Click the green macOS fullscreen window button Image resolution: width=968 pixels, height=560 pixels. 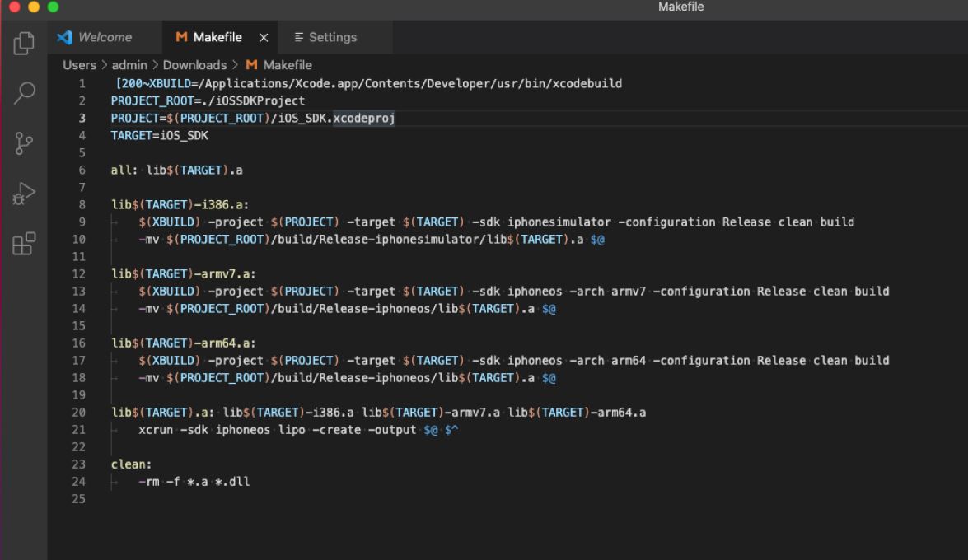pyautogui.click(x=53, y=7)
